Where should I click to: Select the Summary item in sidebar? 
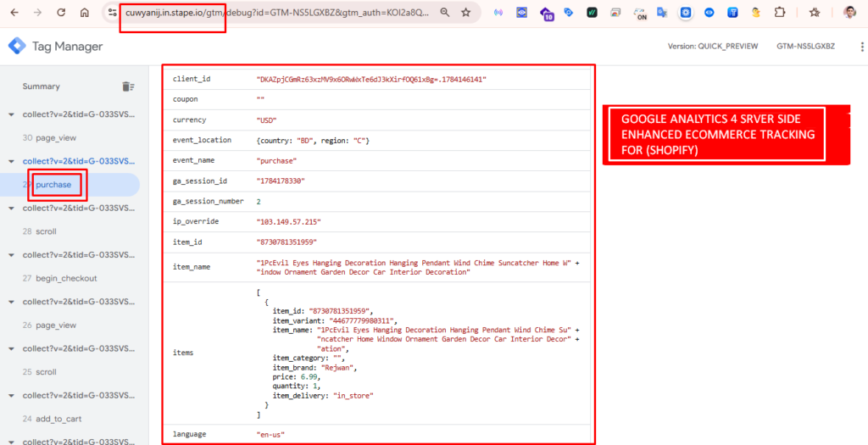(x=41, y=86)
